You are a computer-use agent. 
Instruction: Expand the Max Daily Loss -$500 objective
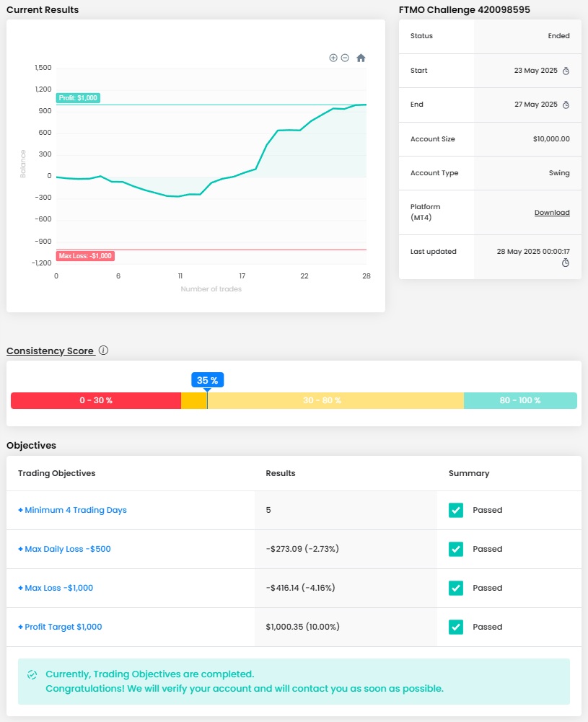click(64, 549)
